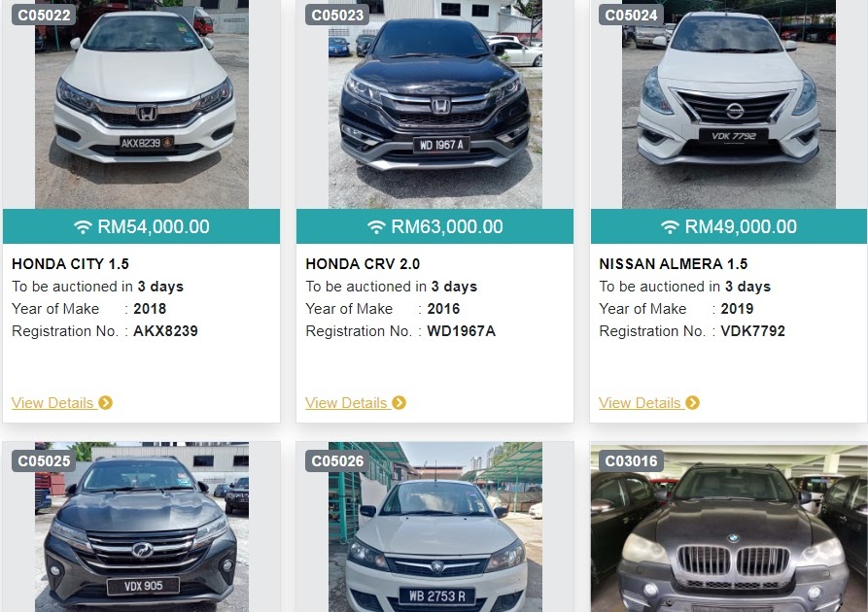
Task: Click arrow icon on Honda CRV View Details
Action: pos(399,403)
